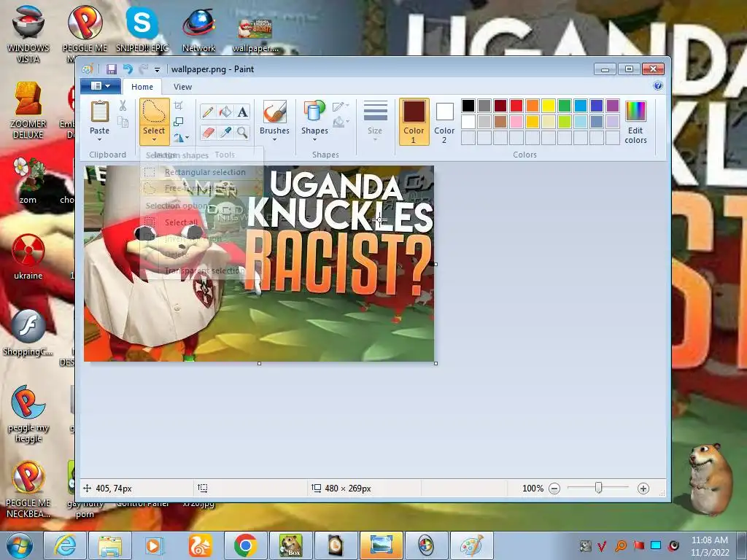Select the ShoppingC... Flash desktop icon
The image size is (747, 560).
tap(28, 332)
